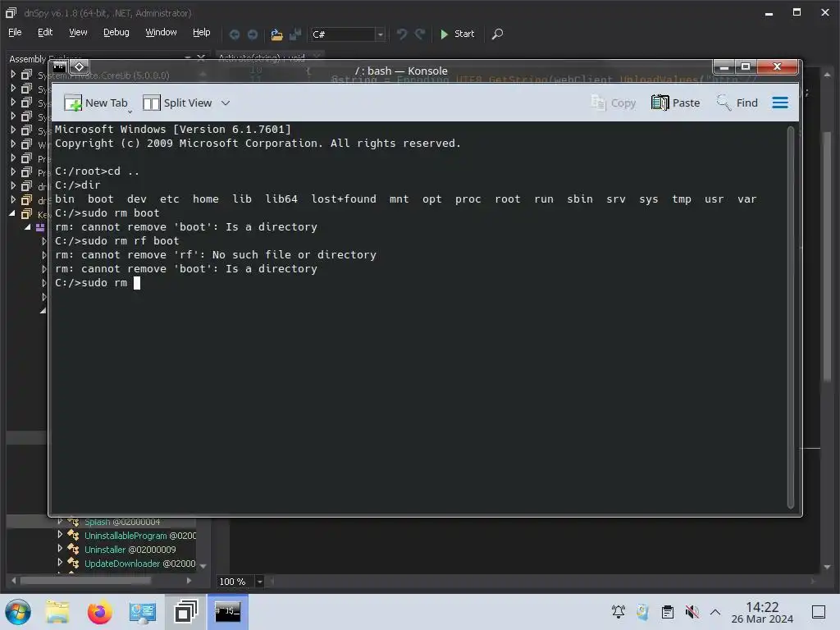The height and width of the screenshot is (630, 840).
Task: Click the Assembly Explorer horizontal scrollbar
Action: point(85,580)
